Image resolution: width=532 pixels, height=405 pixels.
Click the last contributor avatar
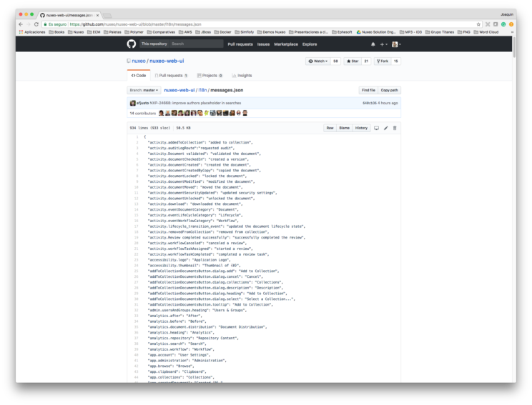[x=245, y=113]
